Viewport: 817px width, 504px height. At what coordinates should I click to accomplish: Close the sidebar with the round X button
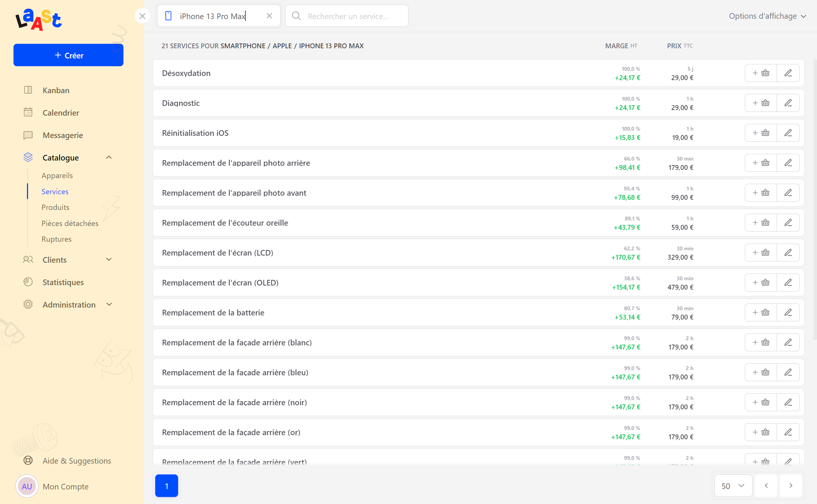[142, 16]
